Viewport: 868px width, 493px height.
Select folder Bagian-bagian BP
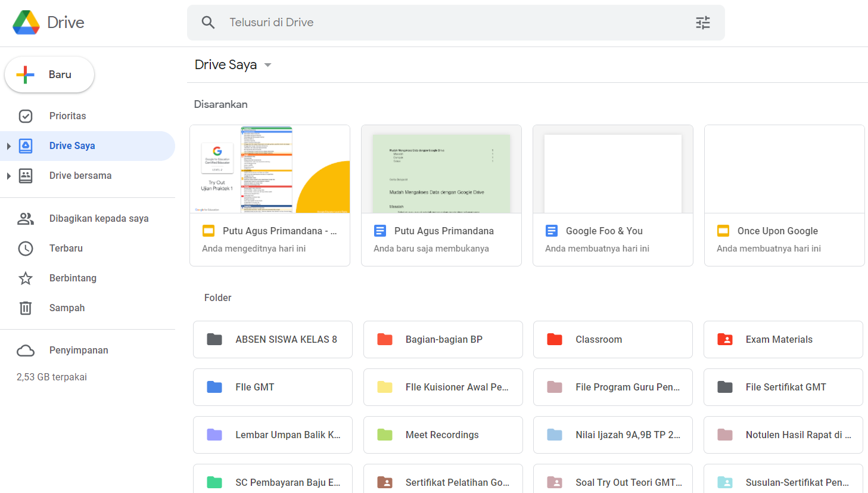pyautogui.click(x=443, y=339)
